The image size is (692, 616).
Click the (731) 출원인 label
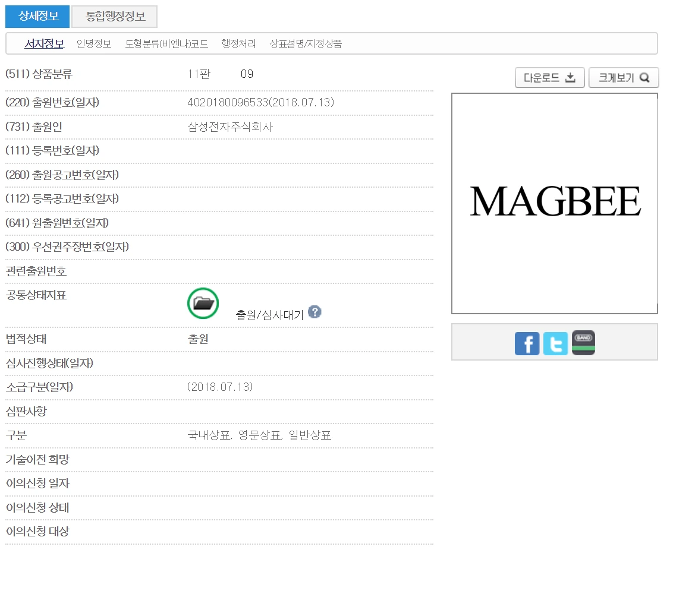tap(33, 127)
